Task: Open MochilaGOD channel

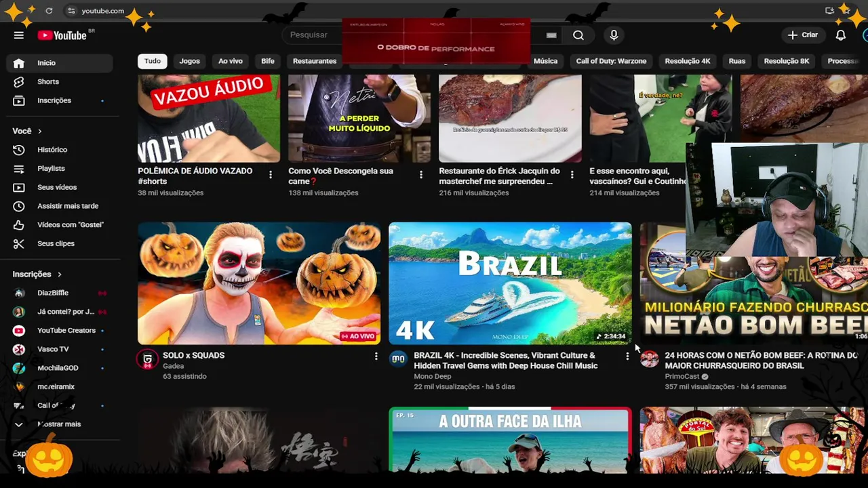Action: [60, 368]
